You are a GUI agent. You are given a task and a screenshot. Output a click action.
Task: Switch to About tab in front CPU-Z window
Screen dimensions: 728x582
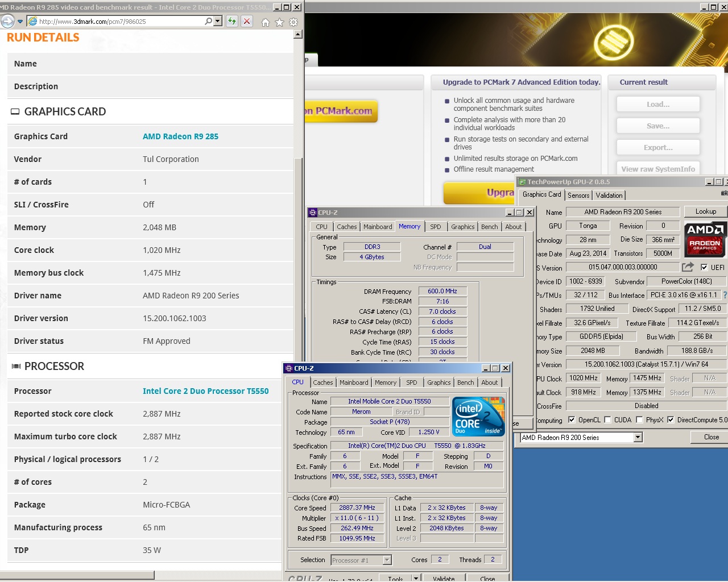489,383
